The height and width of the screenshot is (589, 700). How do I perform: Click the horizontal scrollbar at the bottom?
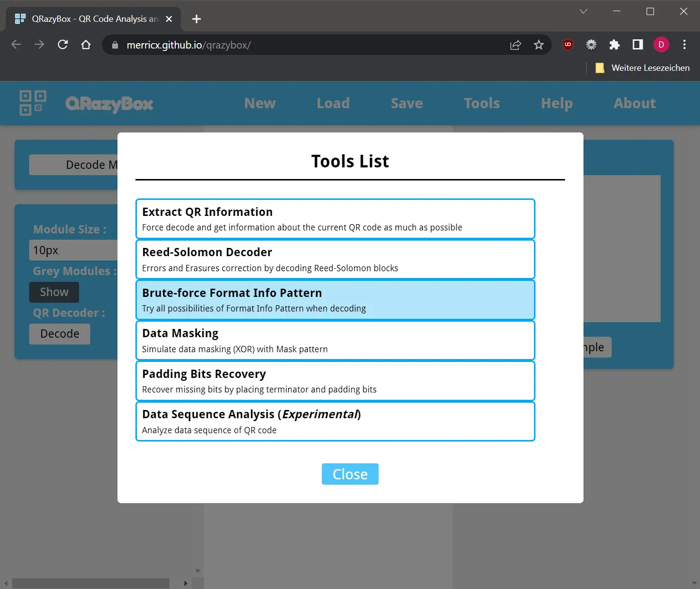90,583
